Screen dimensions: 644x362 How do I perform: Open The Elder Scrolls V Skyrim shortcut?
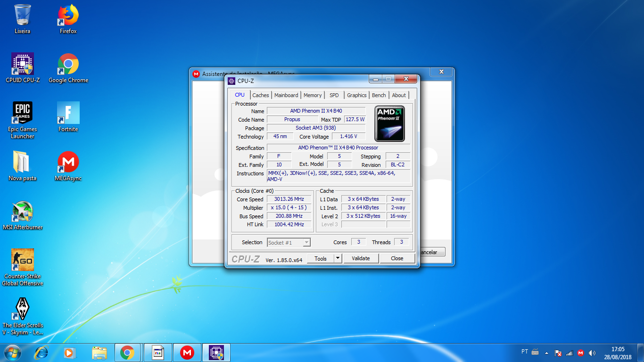tap(22, 316)
